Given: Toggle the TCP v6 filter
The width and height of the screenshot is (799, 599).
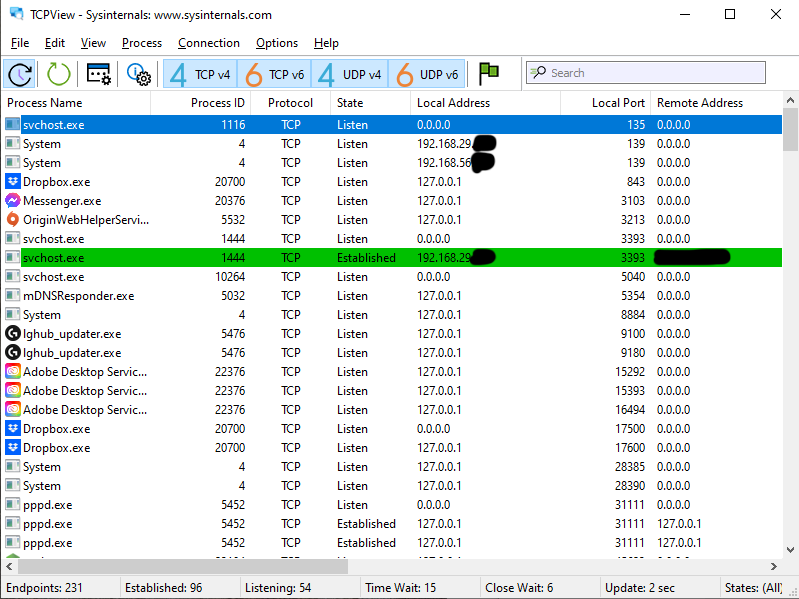Looking at the screenshot, I should coord(274,74).
